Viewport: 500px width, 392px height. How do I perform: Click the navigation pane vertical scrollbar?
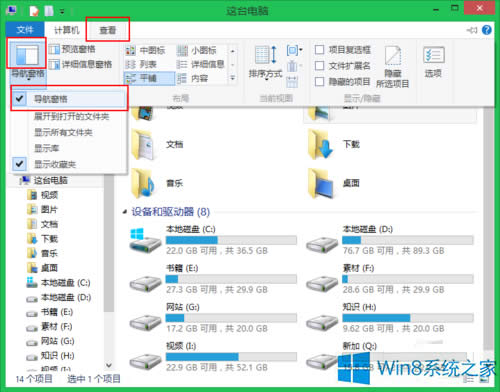[x=109, y=243]
